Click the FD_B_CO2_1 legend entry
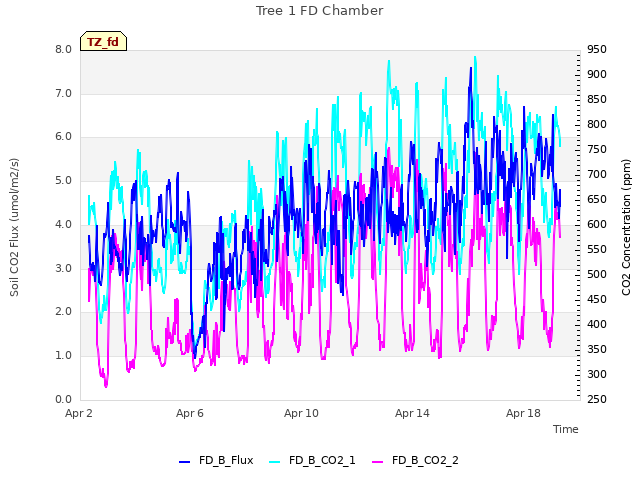This screenshot has height=480, width=640. point(312,460)
